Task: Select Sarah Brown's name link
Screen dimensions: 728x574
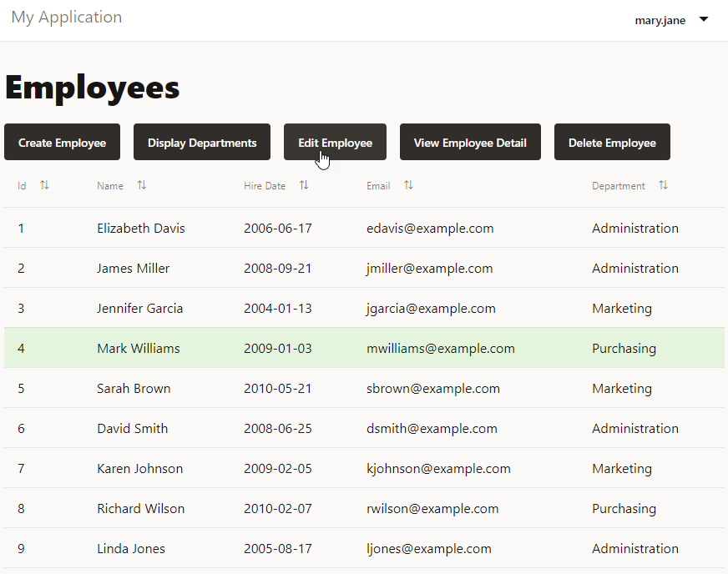Action: pos(134,388)
